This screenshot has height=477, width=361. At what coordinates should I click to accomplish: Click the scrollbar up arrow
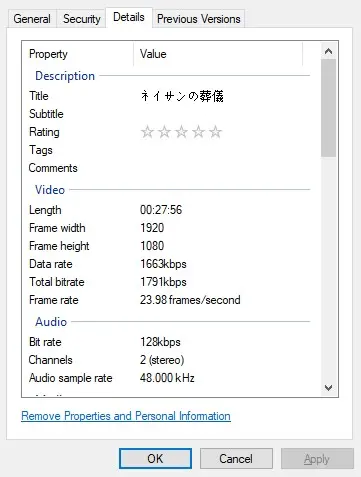tap(328, 51)
